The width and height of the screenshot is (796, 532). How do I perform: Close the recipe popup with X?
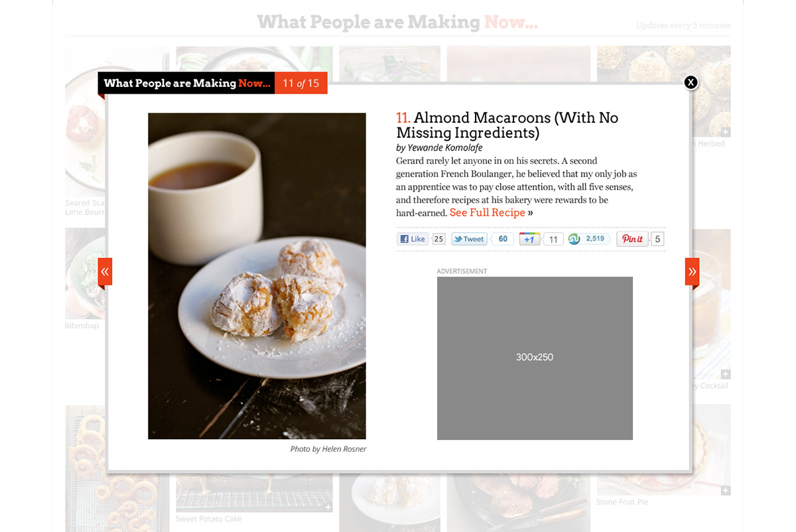click(x=691, y=82)
